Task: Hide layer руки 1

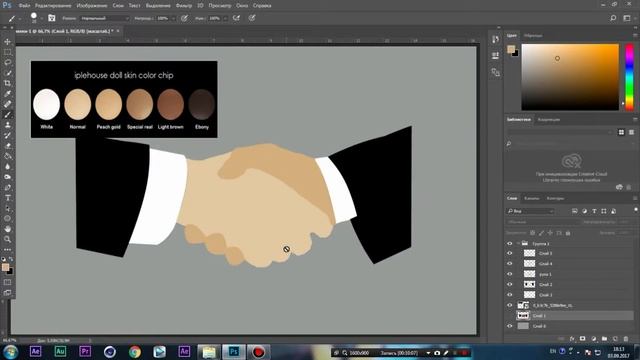Action: (x=509, y=274)
